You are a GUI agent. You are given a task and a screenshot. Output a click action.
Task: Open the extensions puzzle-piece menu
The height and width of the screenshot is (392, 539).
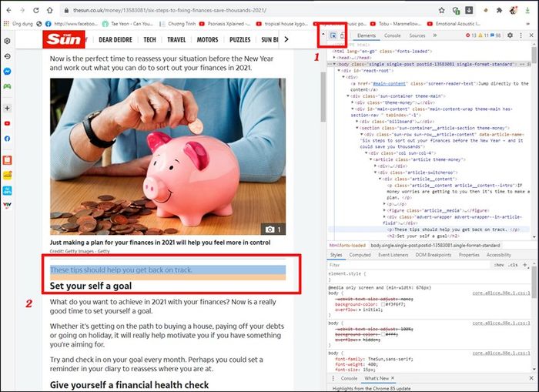[500, 10]
